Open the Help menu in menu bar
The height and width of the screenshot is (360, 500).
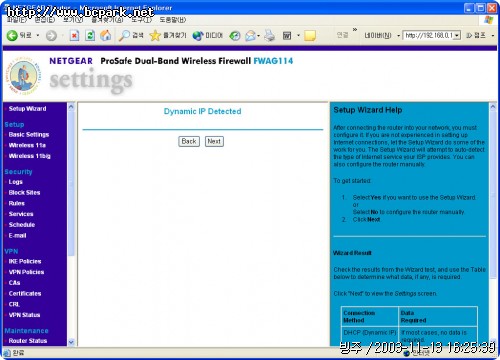172,20
